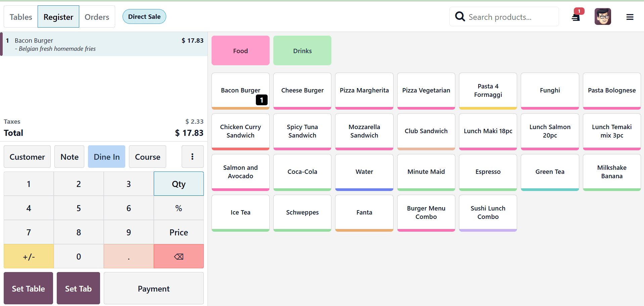Open the hamburger menu icon
This screenshot has width=644, height=306.
pos(630,16)
